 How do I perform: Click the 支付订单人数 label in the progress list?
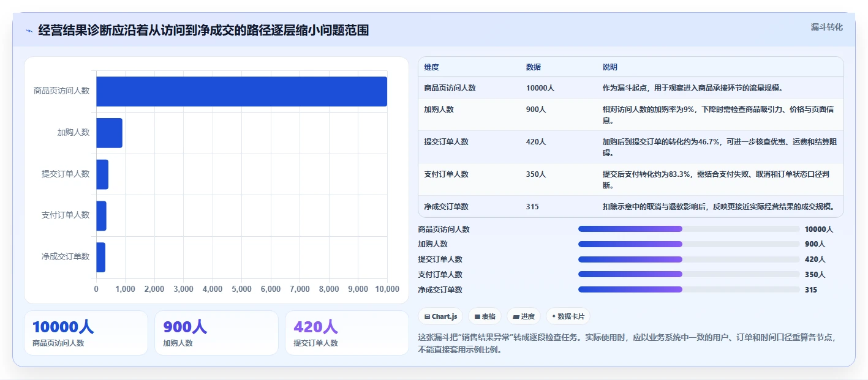click(440, 275)
